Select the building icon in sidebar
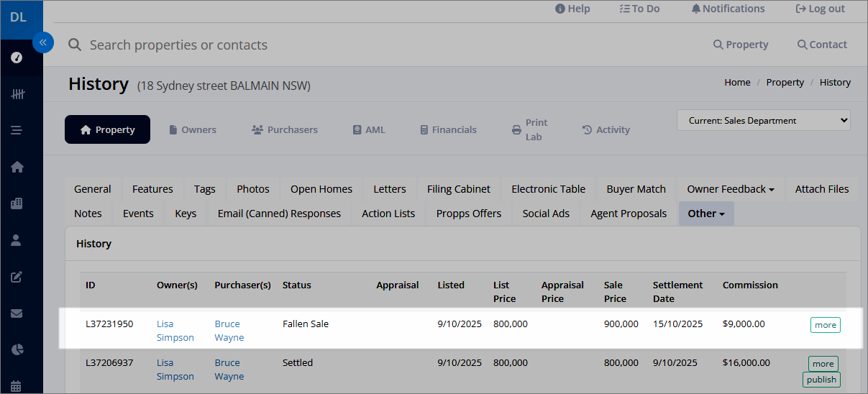Image resolution: width=868 pixels, height=394 pixels. (x=17, y=203)
